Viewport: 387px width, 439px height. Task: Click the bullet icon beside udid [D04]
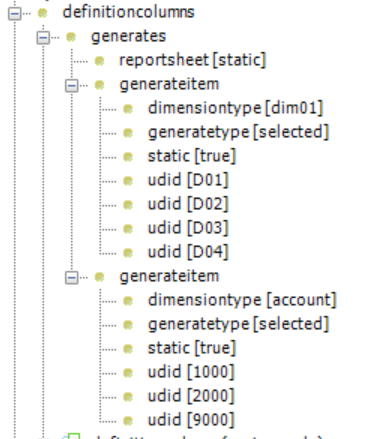click(128, 253)
